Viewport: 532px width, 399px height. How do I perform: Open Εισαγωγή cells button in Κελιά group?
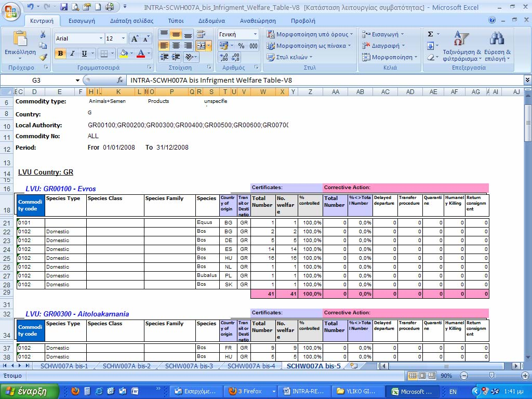(383, 34)
